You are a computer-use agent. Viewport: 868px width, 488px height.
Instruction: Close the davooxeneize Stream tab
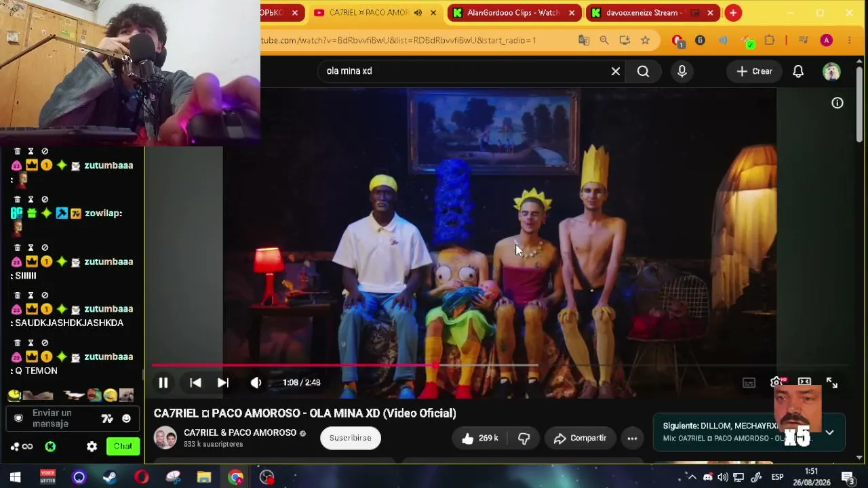coord(710,13)
